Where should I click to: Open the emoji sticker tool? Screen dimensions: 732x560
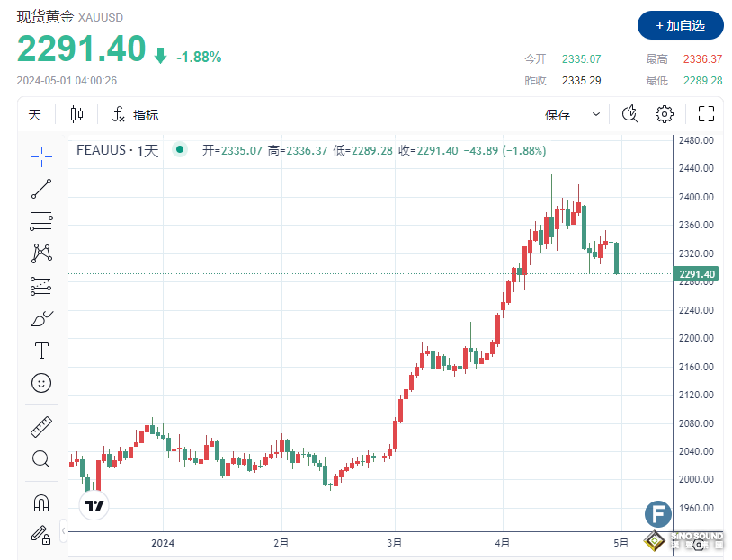coord(41,382)
